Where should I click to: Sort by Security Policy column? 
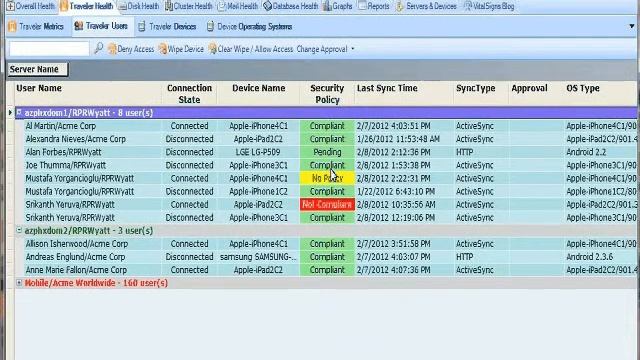[x=327, y=94]
